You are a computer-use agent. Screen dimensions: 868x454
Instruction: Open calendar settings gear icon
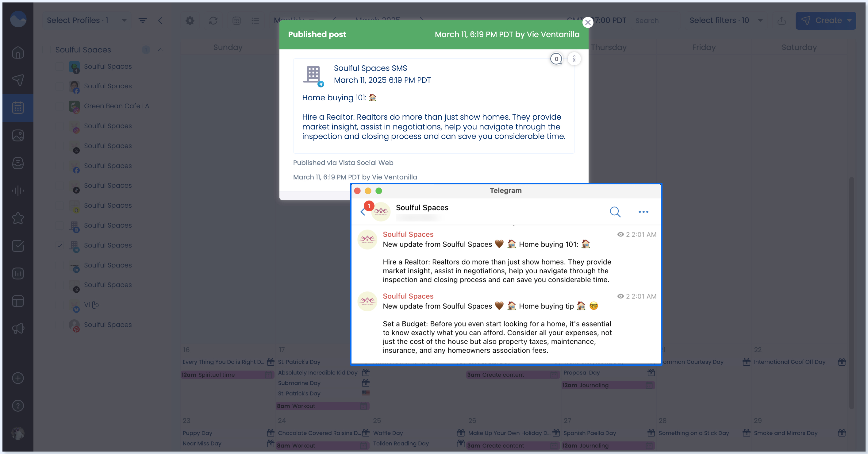point(190,21)
